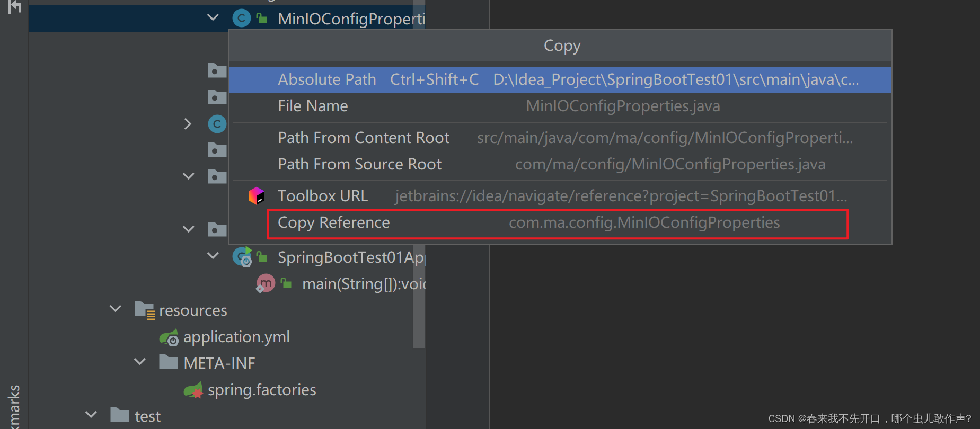Select test folder label
Image resolution: width=980 pixels, height=429 pixels.
pyautogui.click(x=147, y=417)
